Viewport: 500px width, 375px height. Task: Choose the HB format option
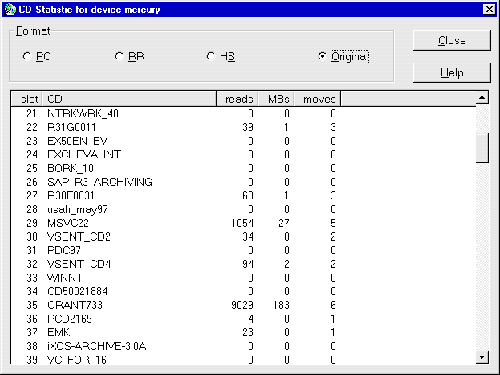221,57
